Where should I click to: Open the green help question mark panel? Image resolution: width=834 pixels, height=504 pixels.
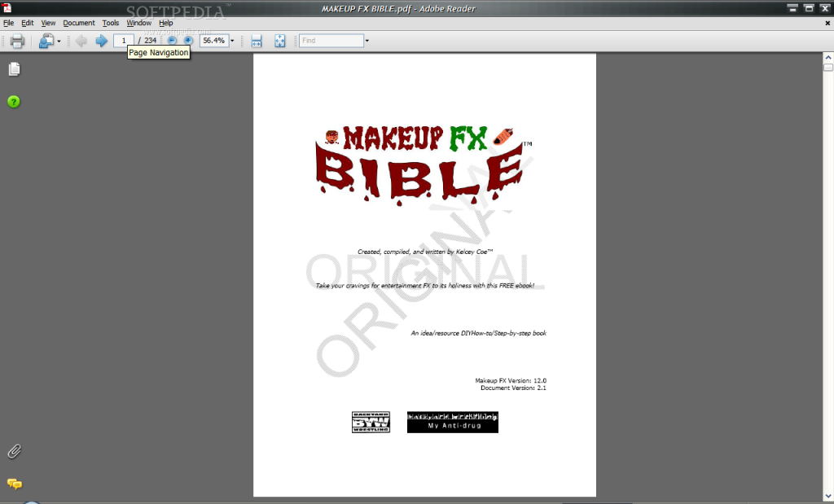click(14, 102)
